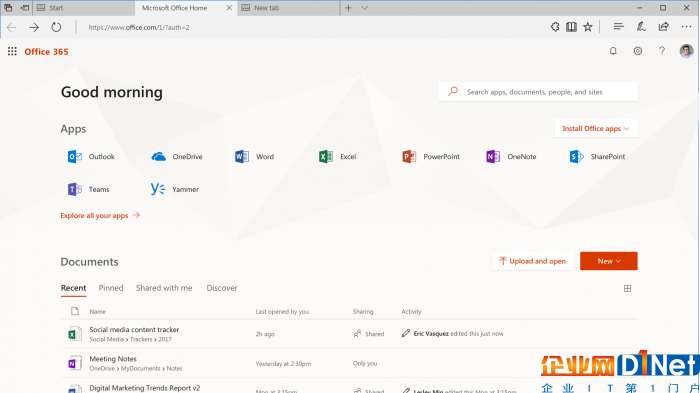
Task: Launch the Word app
Action: point(254,157)
